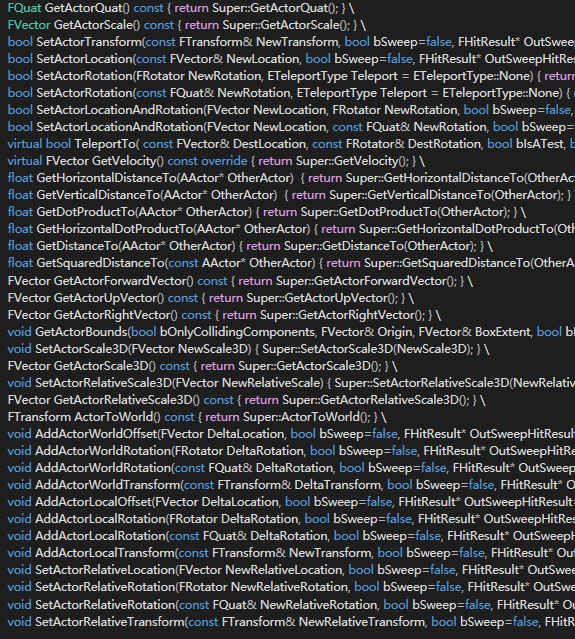Click SetActorLocationAndRotation with FRotator NewRotation parameter
Image resolution: width=575 pixels, height=639 pixels.
click(119, 110)
